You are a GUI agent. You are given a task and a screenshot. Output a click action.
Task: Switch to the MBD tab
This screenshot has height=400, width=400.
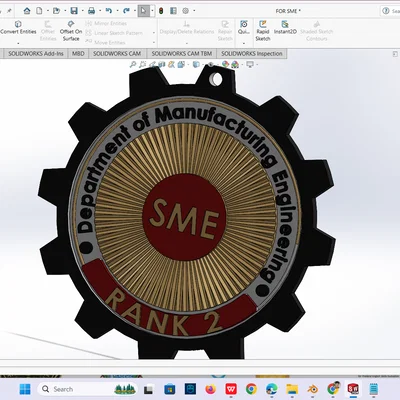click(x=78, y=53)
